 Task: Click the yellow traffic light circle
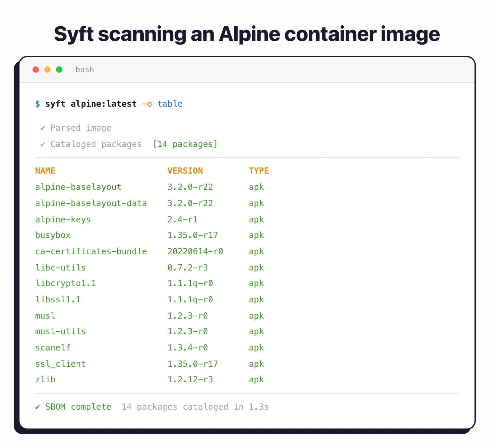click(47, 69)
